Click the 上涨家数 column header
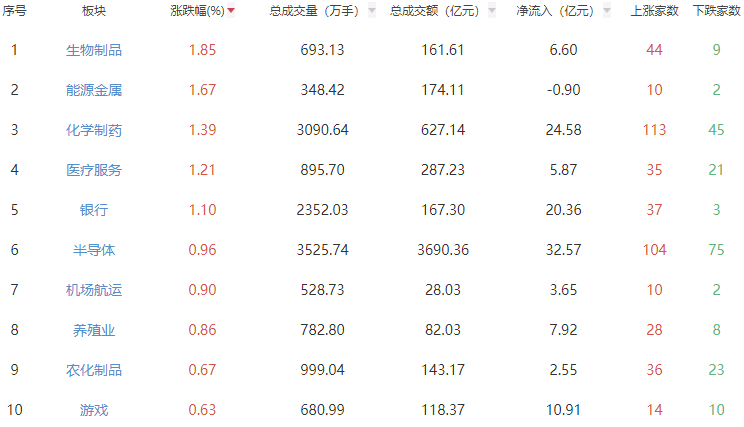The image size is (744, 427). click(x=654, y=11)
